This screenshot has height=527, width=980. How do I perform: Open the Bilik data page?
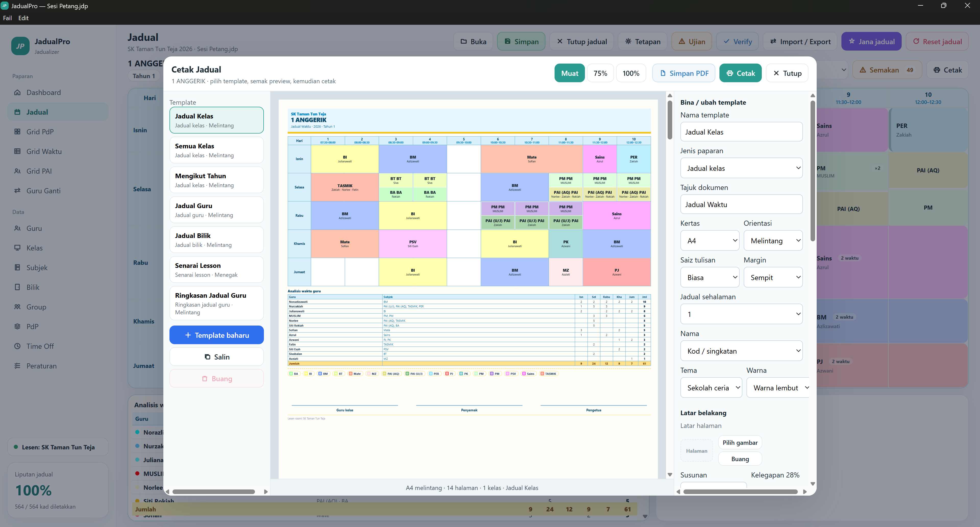coord(58,287)
